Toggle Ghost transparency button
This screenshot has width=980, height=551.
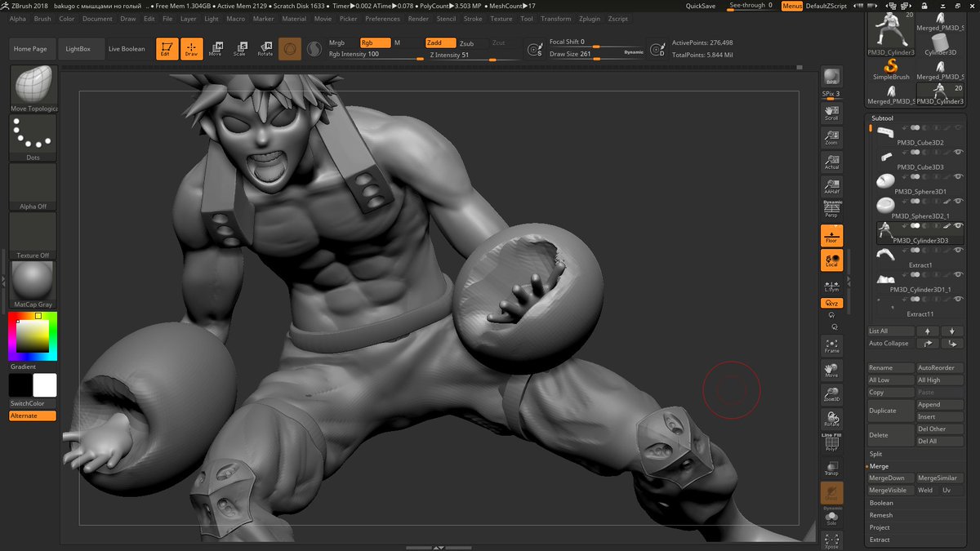(x=831, y=493)
